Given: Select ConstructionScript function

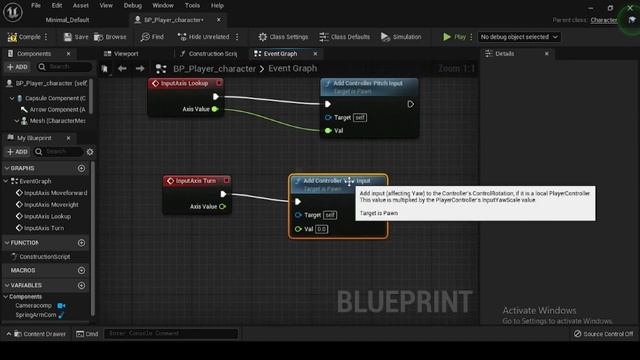Looking at the screenshot, I should (x=41, y=257).
